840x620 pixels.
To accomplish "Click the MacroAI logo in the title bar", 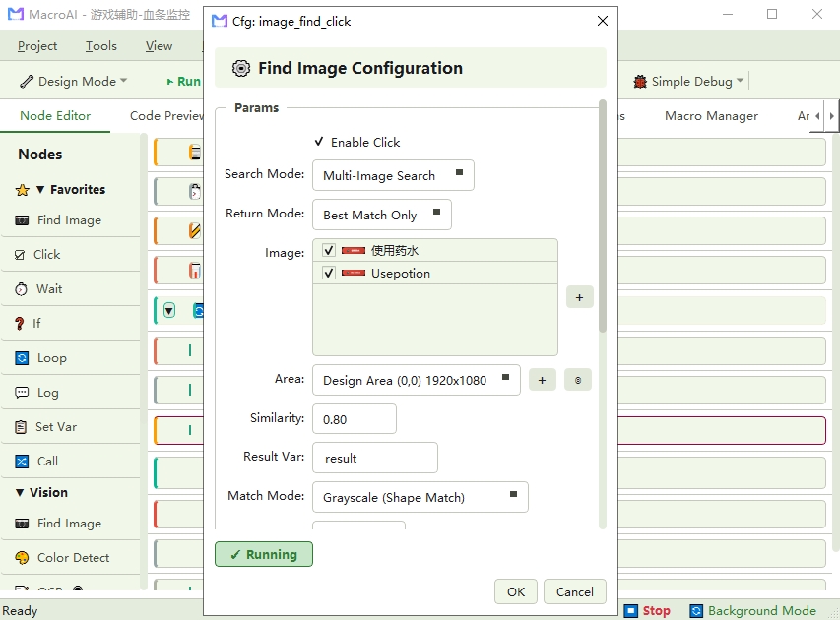I will [16, 14].
